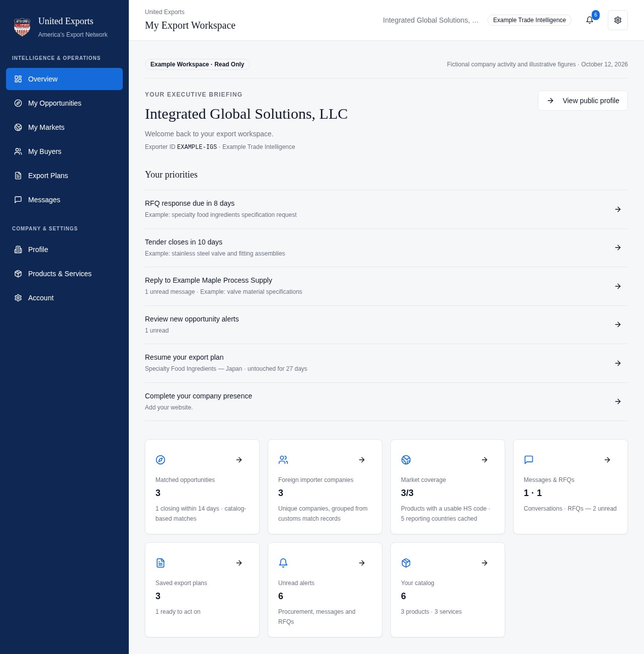Open Export Plans menu item
This screenshot has width=644, height=654.
[x=64, y=176]
